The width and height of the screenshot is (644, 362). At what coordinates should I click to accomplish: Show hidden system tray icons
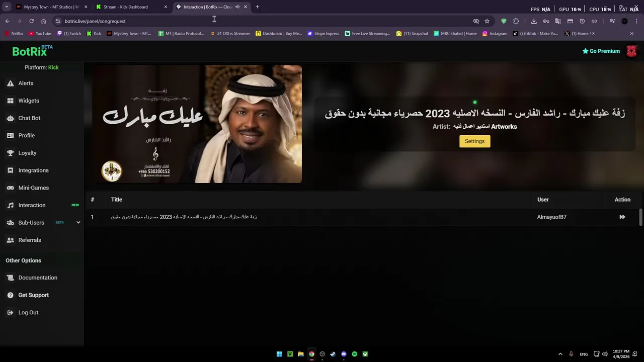tap(560, 354)
